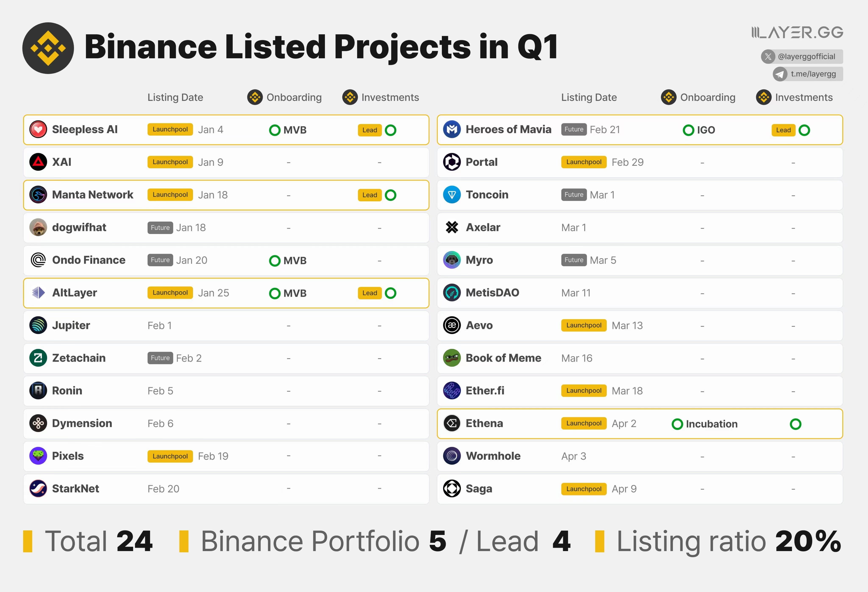Screen dimensions: 868x592
Task: Enable the Incubation circle for Ethena
Action: coord(677,424)
